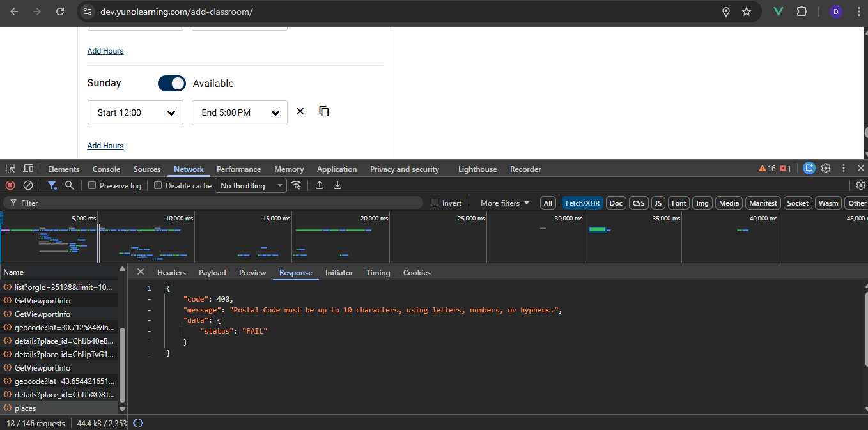Open Network settings gear on the right
The image size is (868, 430).
pos(861,185)
